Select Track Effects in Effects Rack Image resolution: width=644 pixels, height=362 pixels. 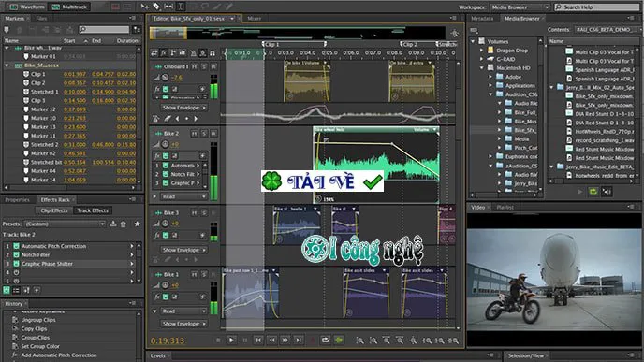click(x=93, y=210)
